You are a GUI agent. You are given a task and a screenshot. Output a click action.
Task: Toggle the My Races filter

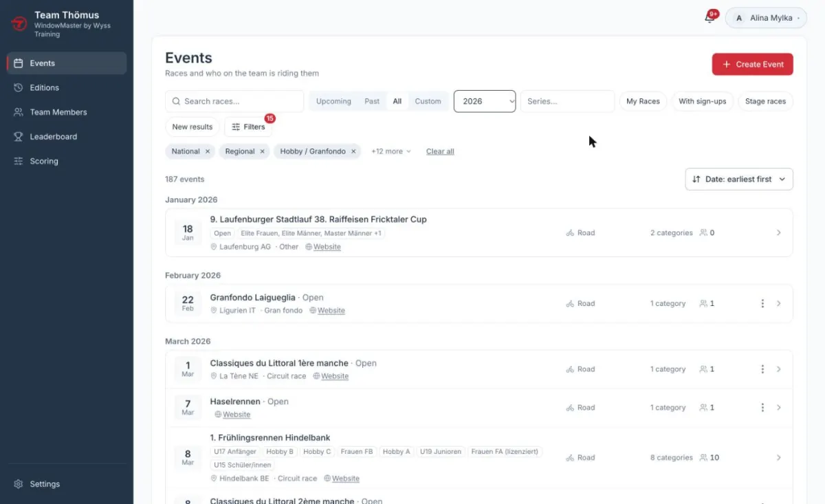[643, 101]
